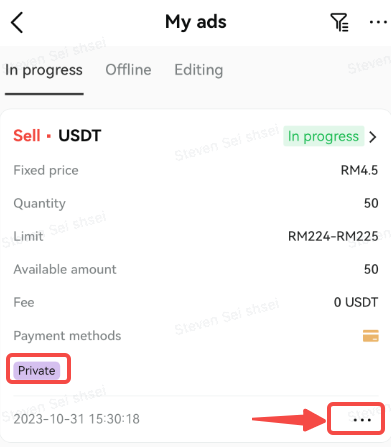Open top-right three-dot menu
Image resolution: width=391 pixels, height=447 pixels.
click(378, 22)
